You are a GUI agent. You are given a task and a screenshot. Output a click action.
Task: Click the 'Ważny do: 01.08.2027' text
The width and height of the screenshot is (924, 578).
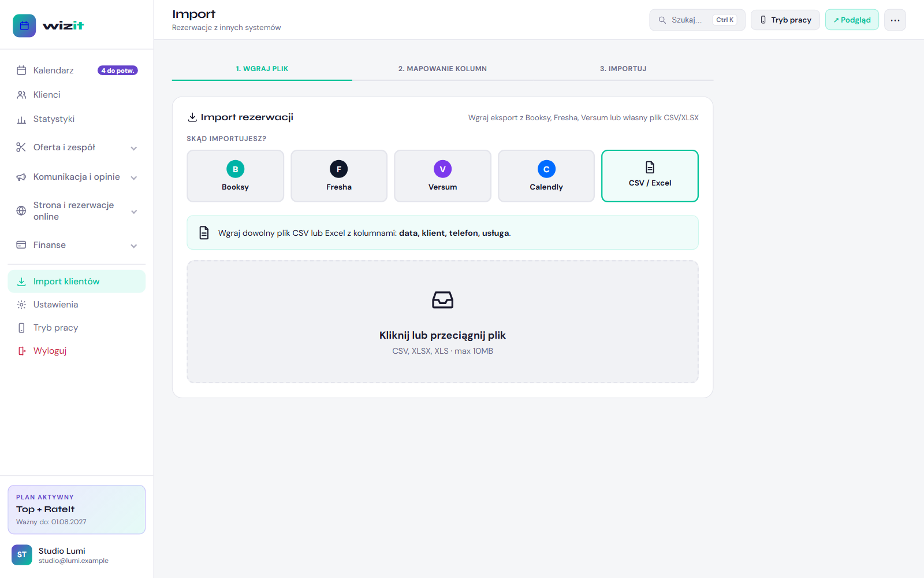[x=51, y=522]
